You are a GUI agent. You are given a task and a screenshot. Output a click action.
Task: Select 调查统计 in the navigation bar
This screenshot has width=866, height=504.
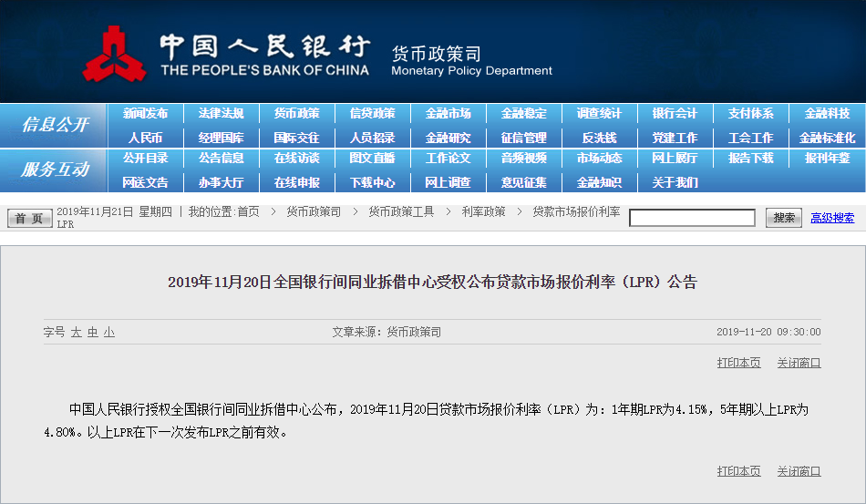pyautogui.click(x=599, y=114)
